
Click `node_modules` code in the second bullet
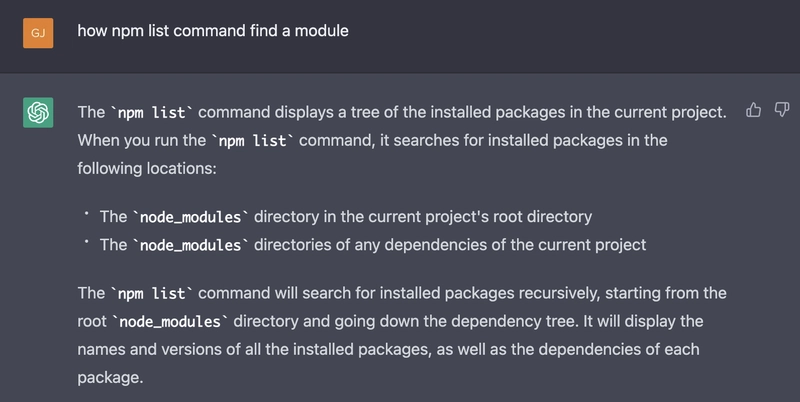coord(192,245)
